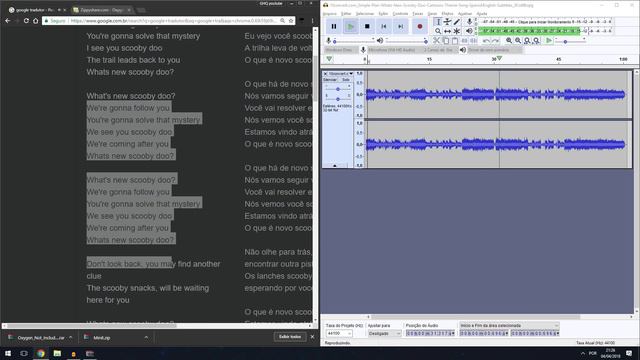Solo the audio track
Screen dimensions: 640x360
point(346,80)
